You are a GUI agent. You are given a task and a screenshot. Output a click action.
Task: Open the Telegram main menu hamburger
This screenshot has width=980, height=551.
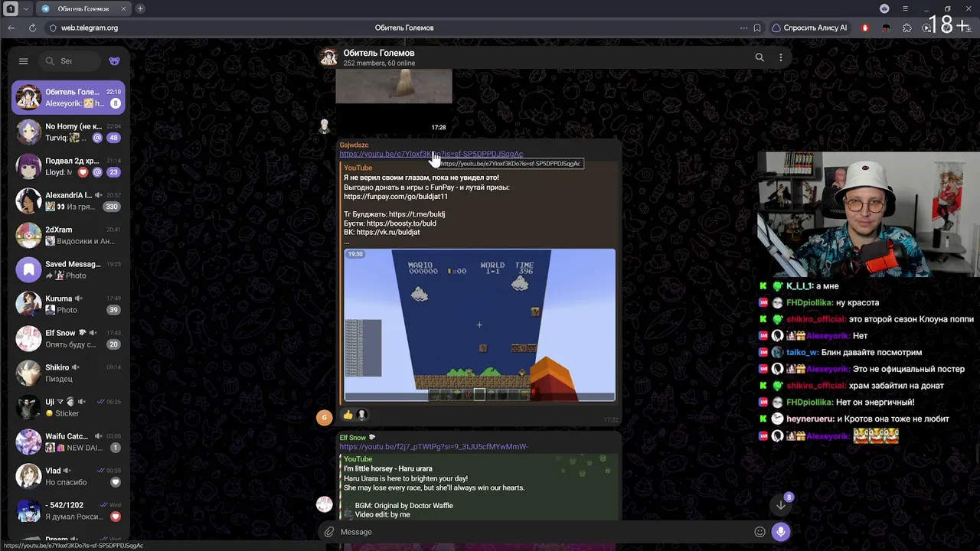pyautogui.click(x=23, y=61)
